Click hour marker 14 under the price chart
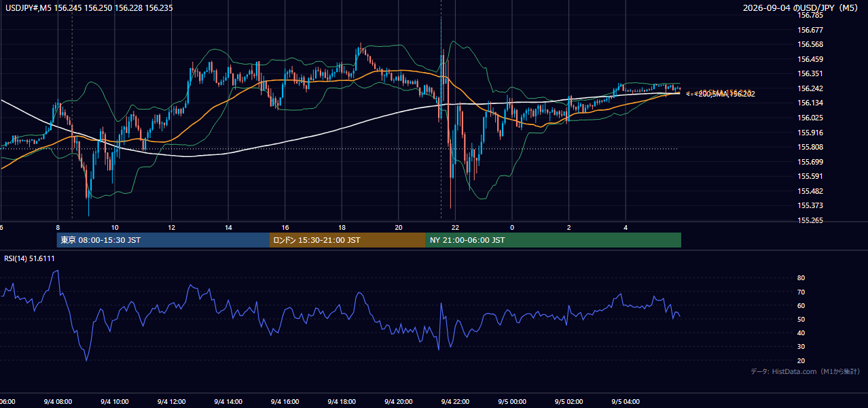Viewport: 868px width, 408px height. pyautogui.click(x=229, y=227)
